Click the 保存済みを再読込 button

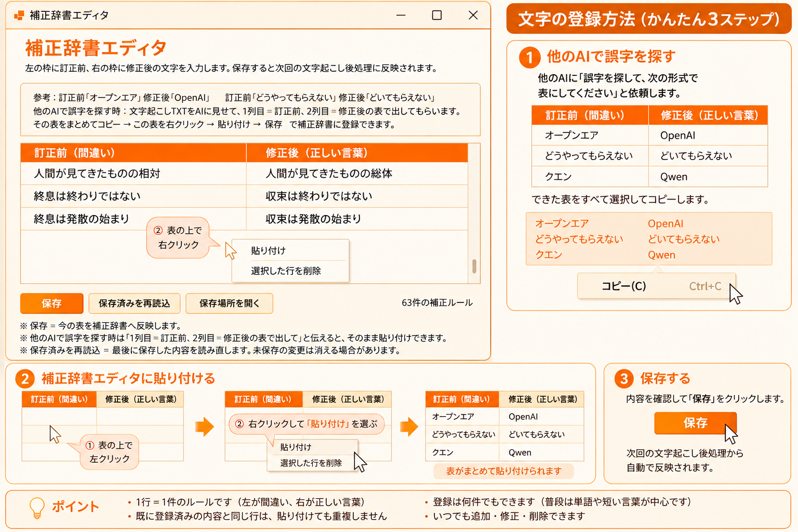pos(134,303)
